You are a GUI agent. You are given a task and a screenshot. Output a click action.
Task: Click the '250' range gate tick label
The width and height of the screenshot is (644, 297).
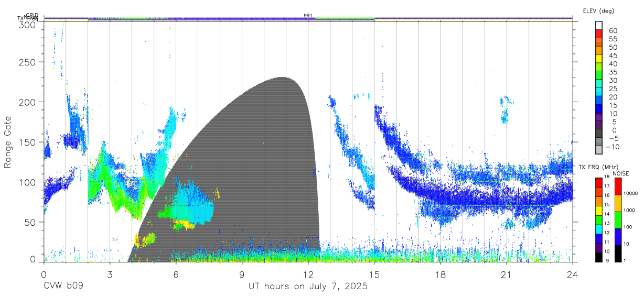tap(28, 62)
